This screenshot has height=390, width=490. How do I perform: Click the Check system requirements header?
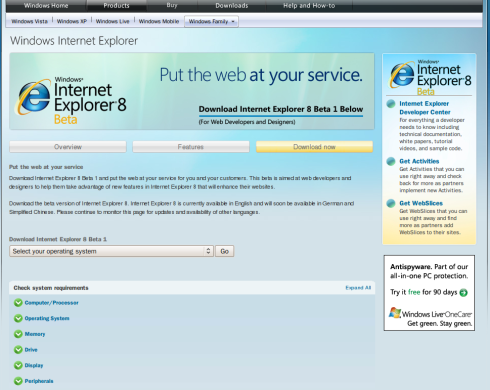click(51, 288)
